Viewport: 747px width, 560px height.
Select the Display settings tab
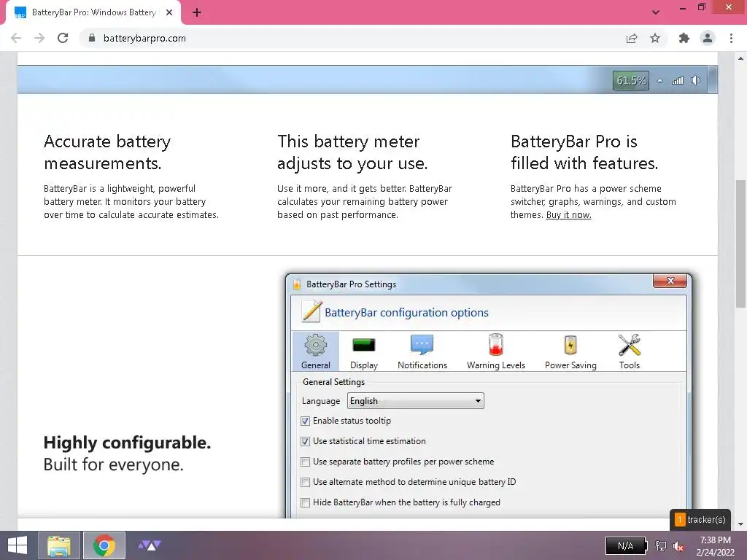point(364,351)
